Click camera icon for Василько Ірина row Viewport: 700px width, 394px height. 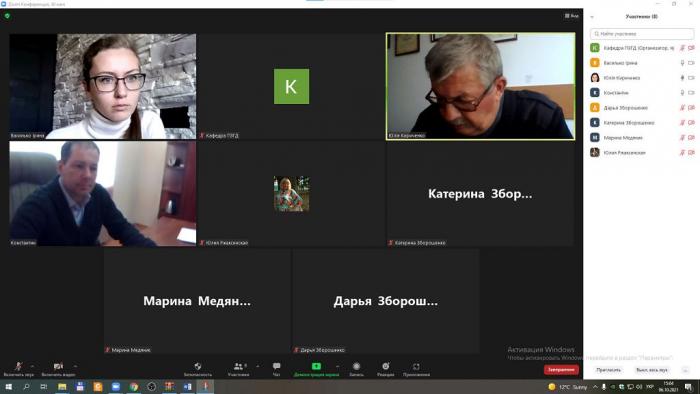coord(691,63)
